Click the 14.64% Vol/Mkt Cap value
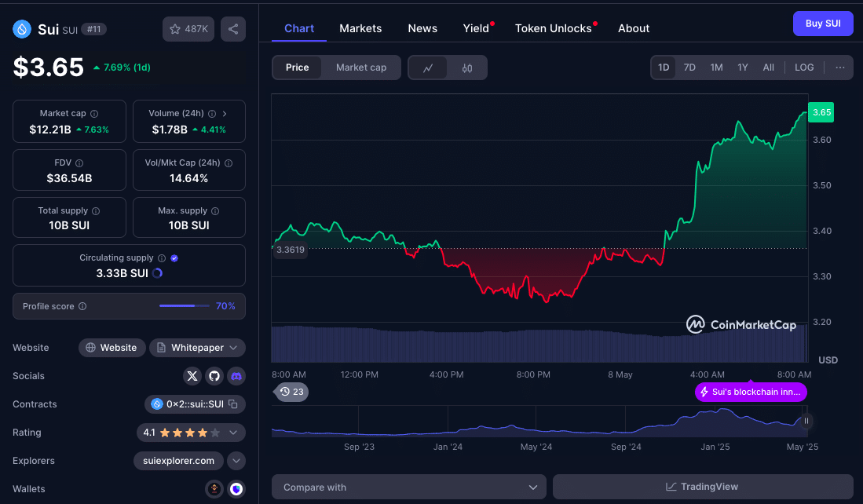The image size is (863, 504). (x=188, y=178)
